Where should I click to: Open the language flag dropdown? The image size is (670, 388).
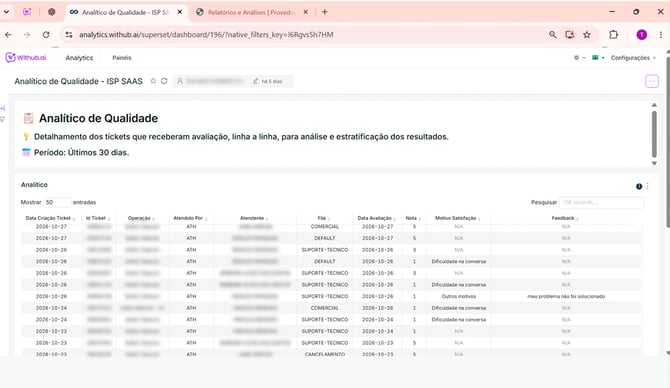pyautogui.click(x=598, y=58)
